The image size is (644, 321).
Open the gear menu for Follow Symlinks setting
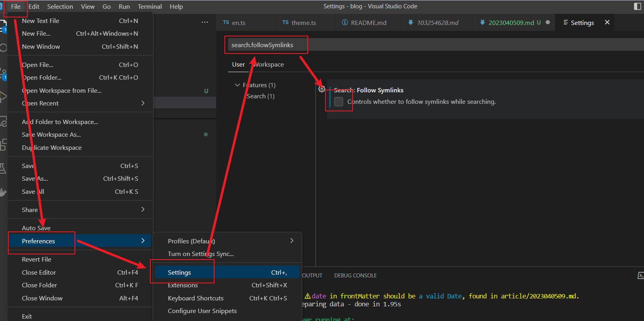click(322, 89)
